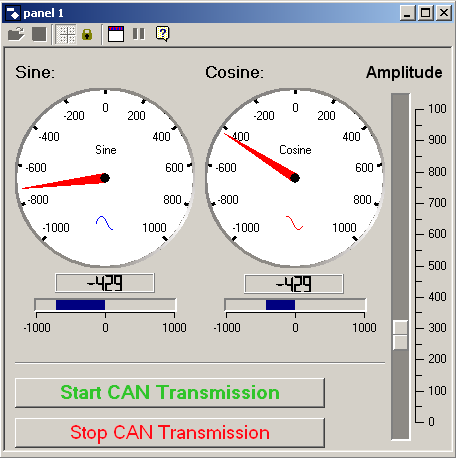This screenshot has height=458, width=456.
Task: Toggle the padlock lock icon
Action: (87, 34)
